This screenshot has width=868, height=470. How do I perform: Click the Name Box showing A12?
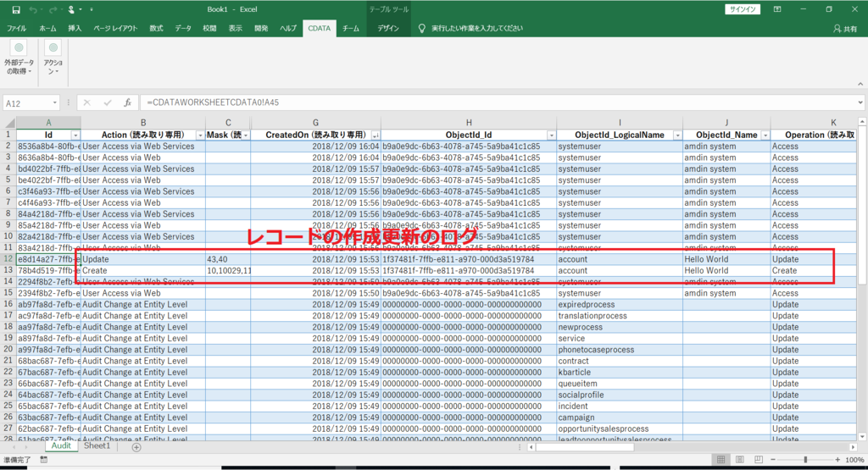click(26, 102)
